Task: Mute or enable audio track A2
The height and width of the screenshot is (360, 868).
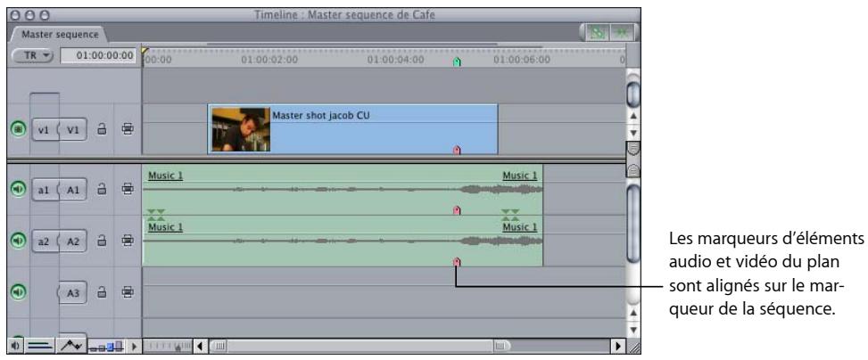Action: tap(18, 240)
